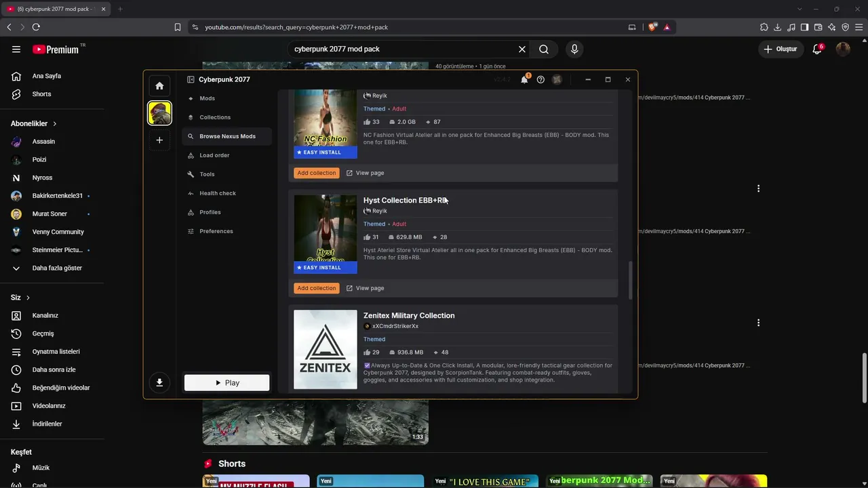Screen dimensions: 868x488
Task: Clear the YouTube search query with the X
Action: click(522, 49)
